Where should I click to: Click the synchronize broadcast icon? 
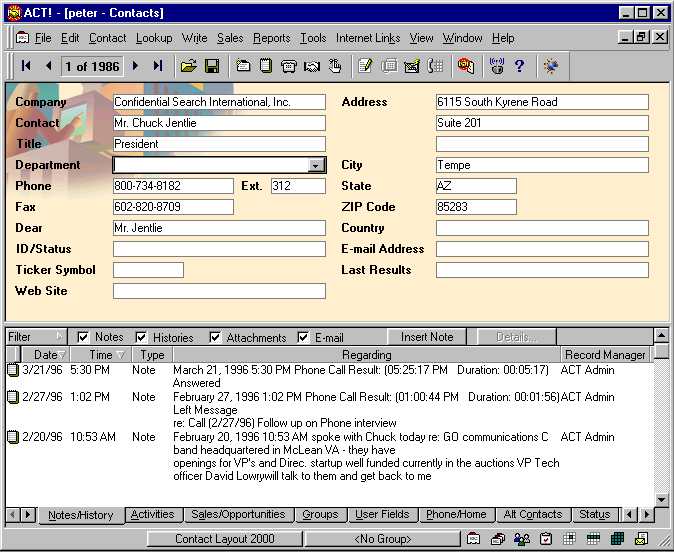pyautogui.click(x=496, y=66)
